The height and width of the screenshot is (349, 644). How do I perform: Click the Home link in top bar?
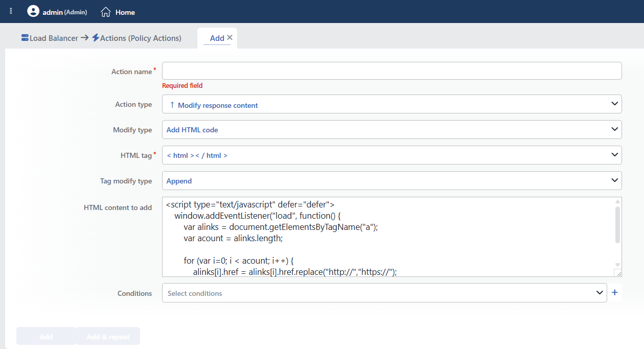coord(125,12)
